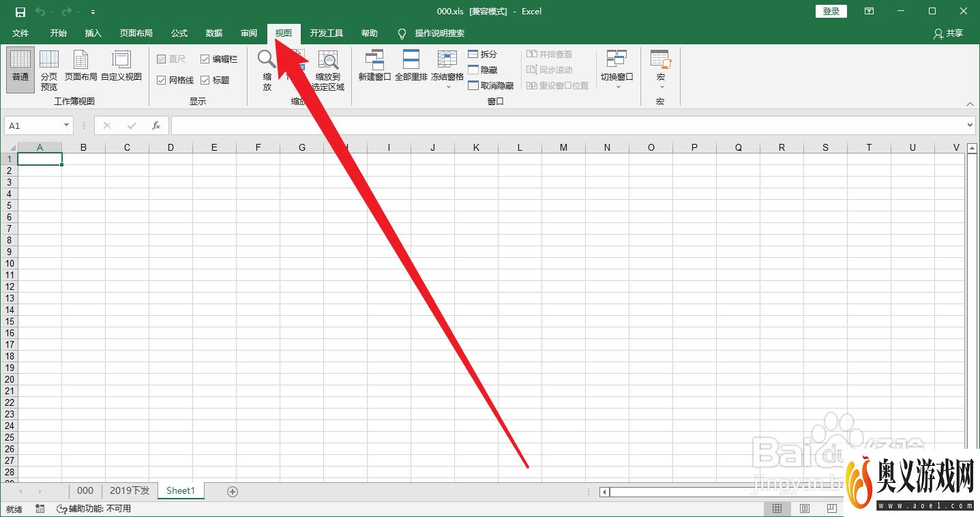The height and width of the screenshot is (517, 980).
Task: Click 全部重排 arrange all icon
Action: (x=411, y=66)
